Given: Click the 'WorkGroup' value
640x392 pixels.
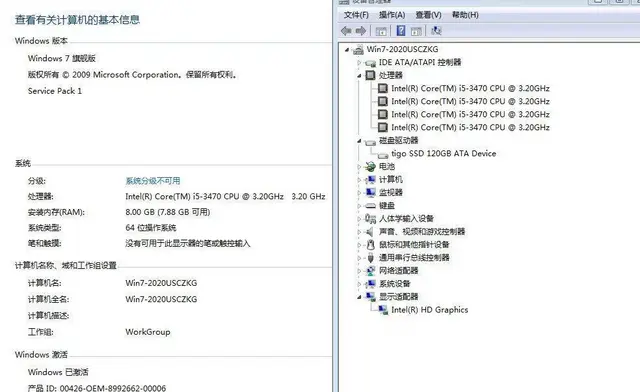Looking at the screenshot, I should (x=148, y=332).
